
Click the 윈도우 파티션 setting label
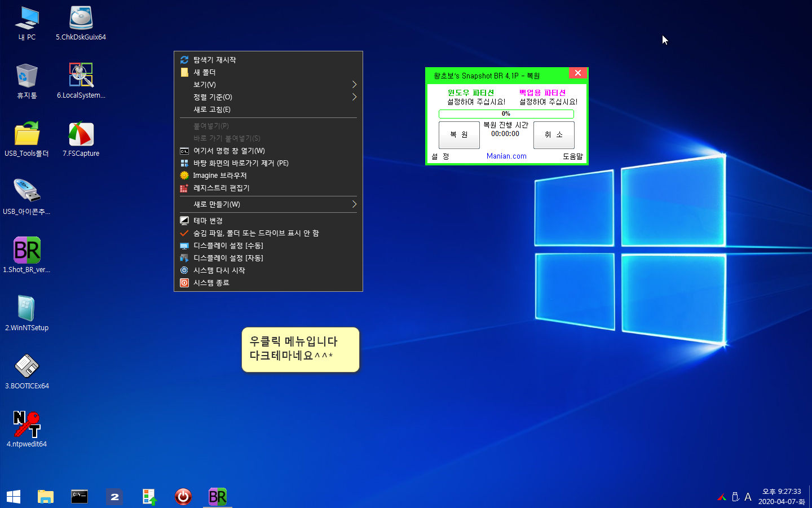(x=471, y=93)
